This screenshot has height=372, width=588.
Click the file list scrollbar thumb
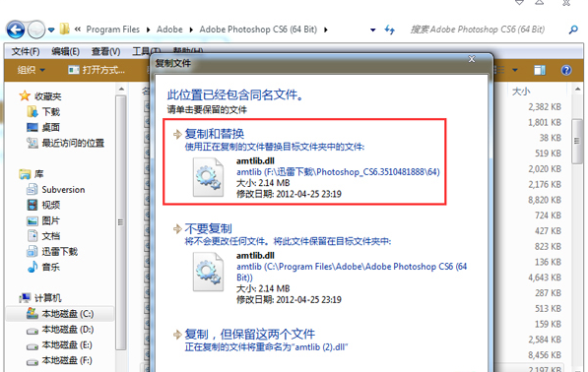tap(577, 142)
